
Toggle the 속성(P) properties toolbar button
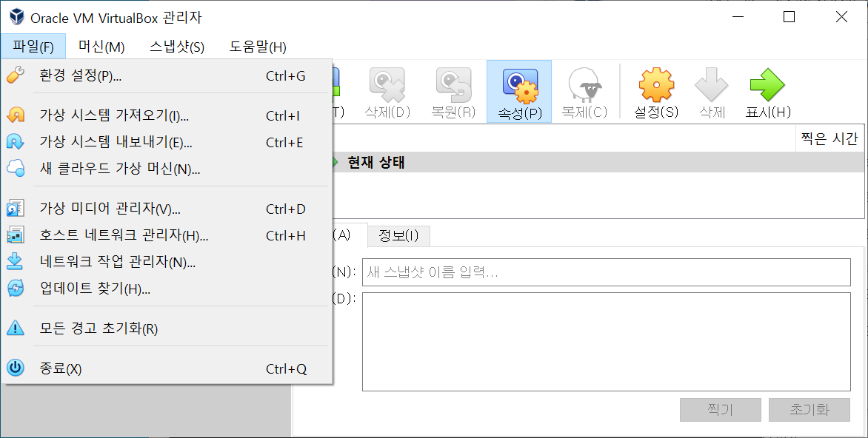point(519,91)
